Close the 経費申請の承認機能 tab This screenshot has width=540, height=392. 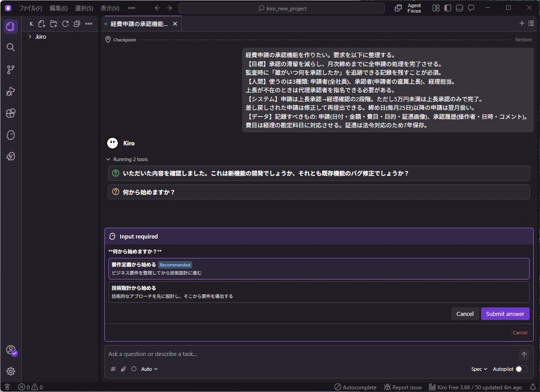[175, 24]
